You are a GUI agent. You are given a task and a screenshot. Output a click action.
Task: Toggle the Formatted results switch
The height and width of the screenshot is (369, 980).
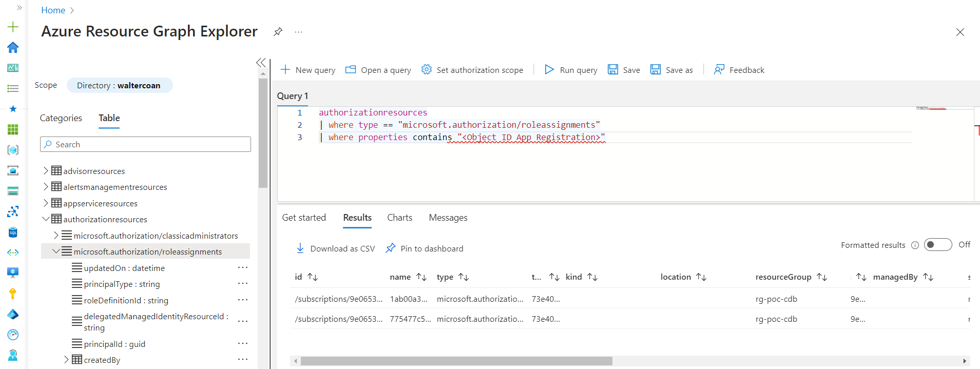coord(938,245)
